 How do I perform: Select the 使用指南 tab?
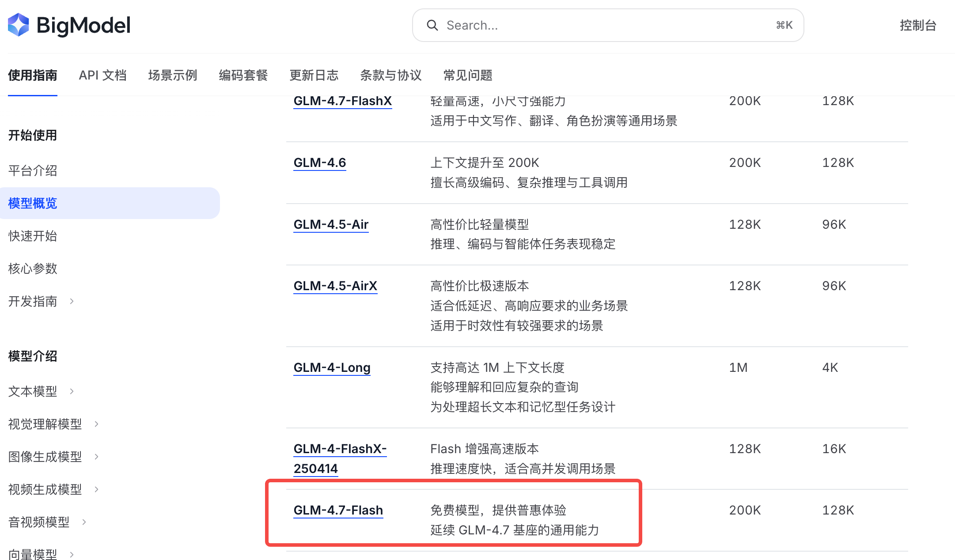click(x=33, y=75)
